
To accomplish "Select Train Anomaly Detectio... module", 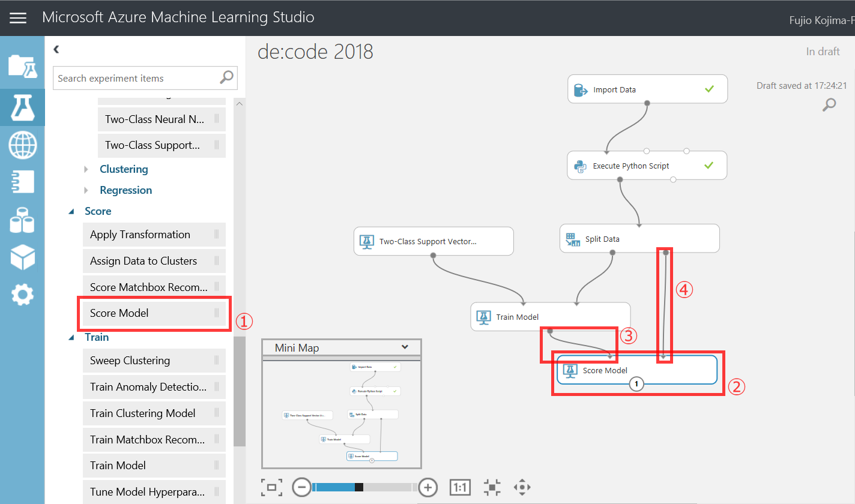I will (154, 387).
